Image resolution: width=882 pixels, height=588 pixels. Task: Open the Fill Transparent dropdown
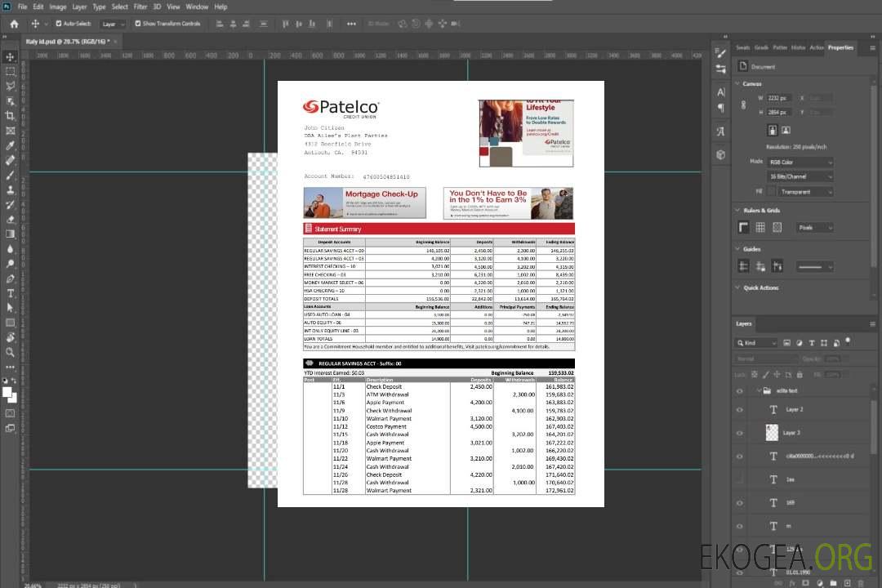(x=805, y=192)
